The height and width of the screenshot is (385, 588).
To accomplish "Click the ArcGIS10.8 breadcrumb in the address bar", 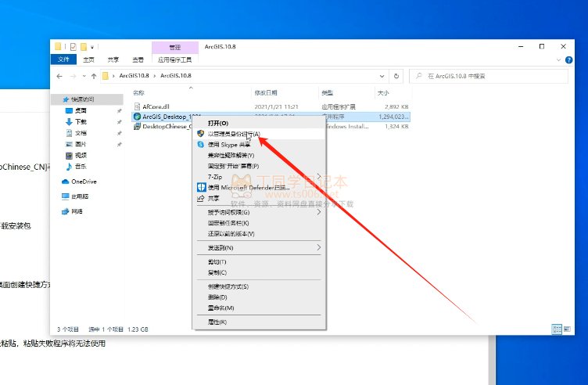I will 134,76.
